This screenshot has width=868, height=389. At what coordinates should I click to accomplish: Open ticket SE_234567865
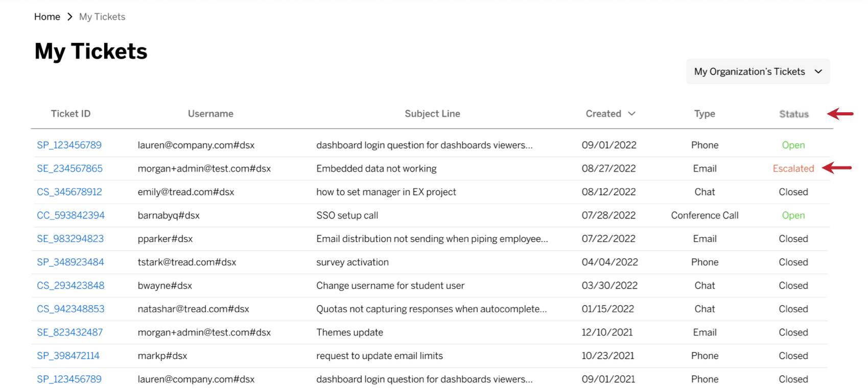pos(69,168)
